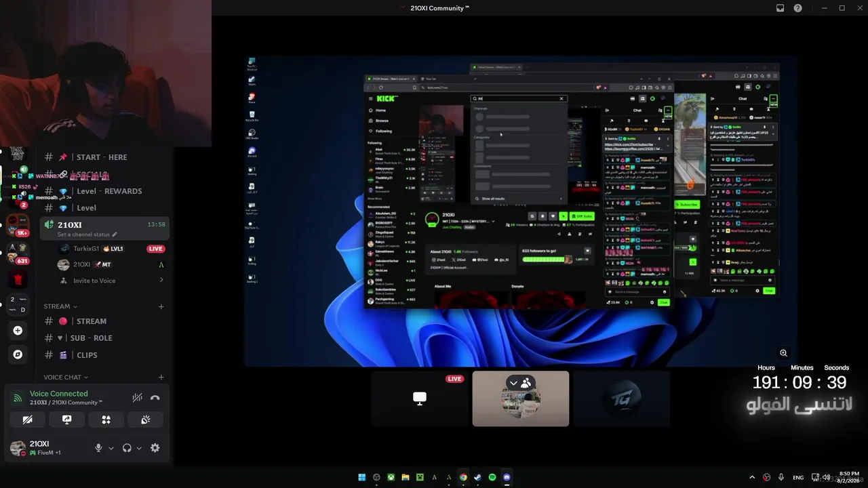Open Google Chrome from the taskbar
The height and width of the screenshot is (488, 868).
pos(463,477)
